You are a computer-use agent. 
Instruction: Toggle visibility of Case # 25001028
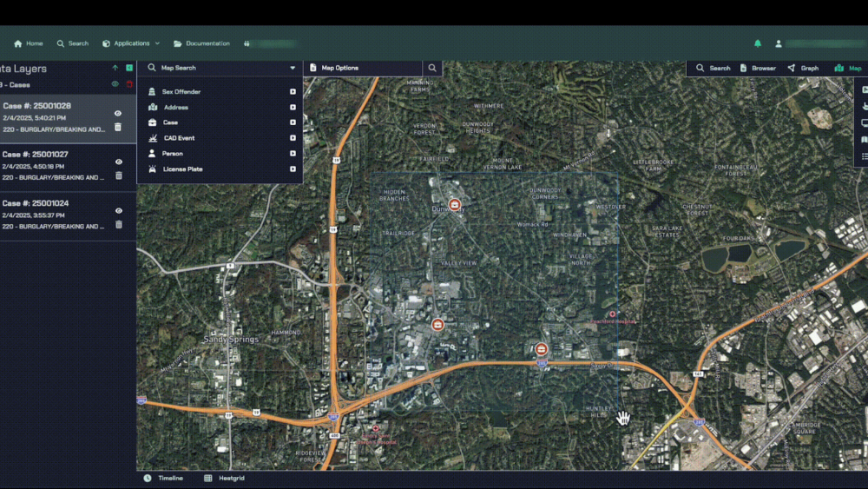point(118,113)
